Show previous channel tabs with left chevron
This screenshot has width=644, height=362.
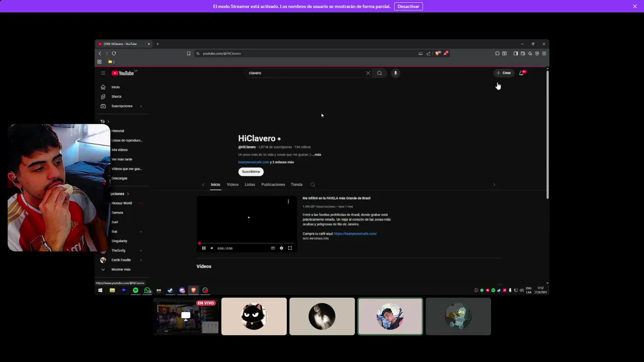[x=203, y=185]
